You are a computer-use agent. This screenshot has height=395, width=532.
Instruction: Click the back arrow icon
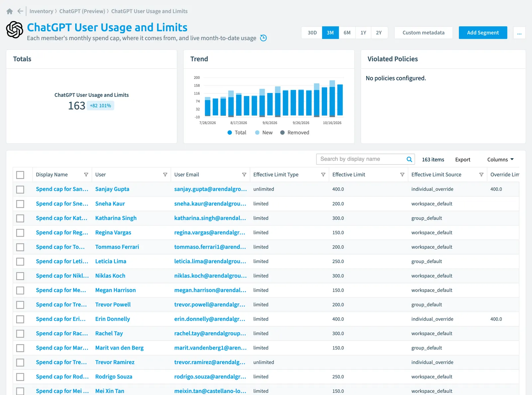coord(20,11)
